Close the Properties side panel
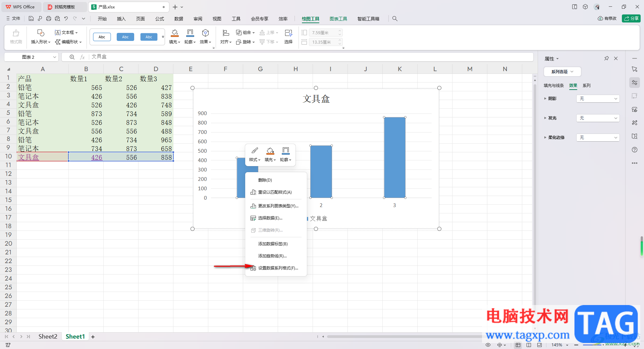Viewport: 644px width, 349px height. (616, 58)
